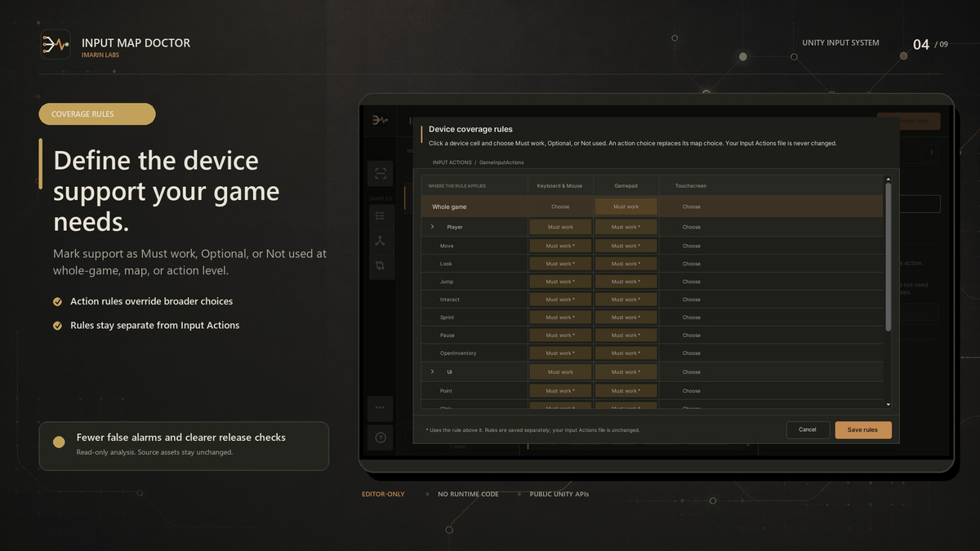The image size is (980, 551).
Task: Click the checkmark beside Rules stay separate
Action: click(x=58, y=326)
